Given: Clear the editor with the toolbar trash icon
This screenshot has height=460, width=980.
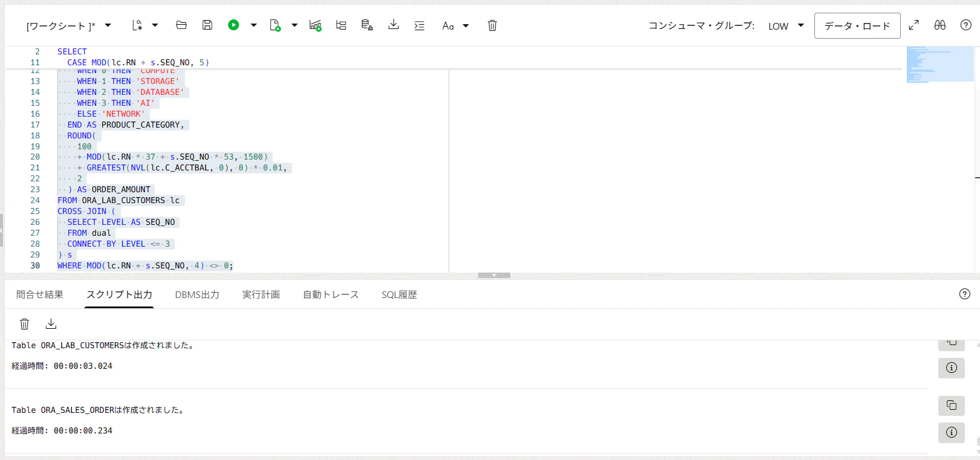Looking at the screenshot, I should click(492, 25).
